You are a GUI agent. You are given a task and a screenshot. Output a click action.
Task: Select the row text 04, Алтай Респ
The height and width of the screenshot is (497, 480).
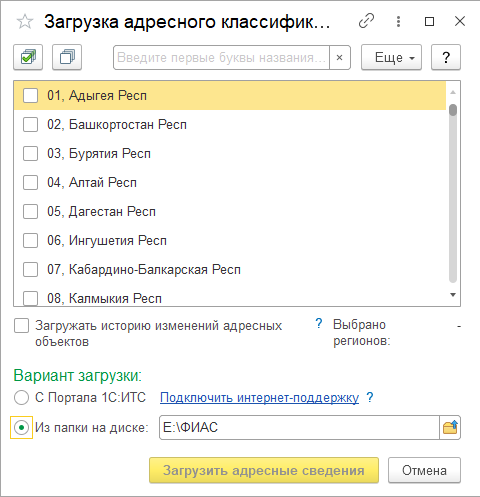pos(92,183)
